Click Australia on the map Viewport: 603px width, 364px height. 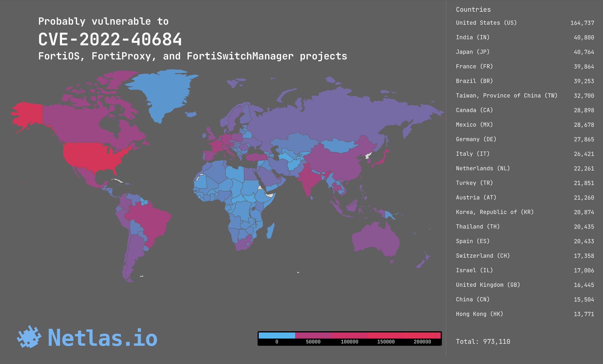pyautogui.click(x=375, y=239)
